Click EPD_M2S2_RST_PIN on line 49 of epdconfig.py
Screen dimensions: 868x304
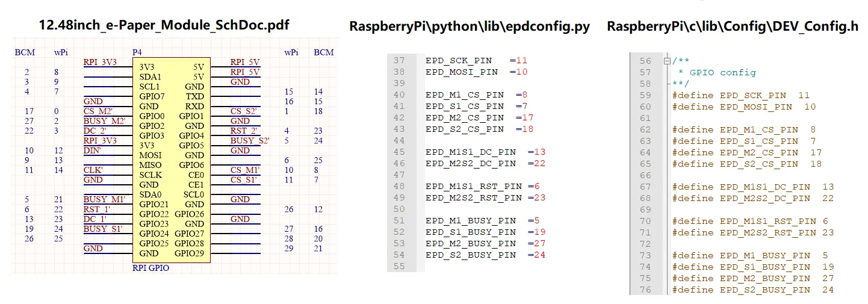pos(473,197)
